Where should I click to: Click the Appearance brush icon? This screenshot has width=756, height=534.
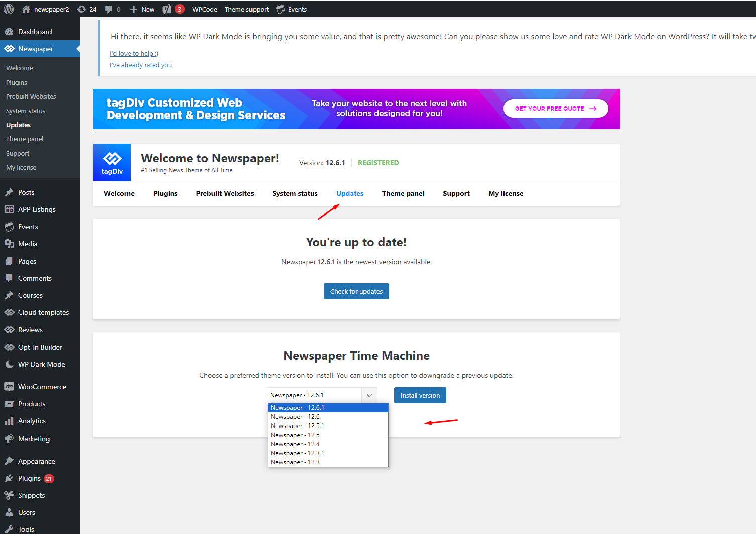pyautogui.click(x=9, y=461)
